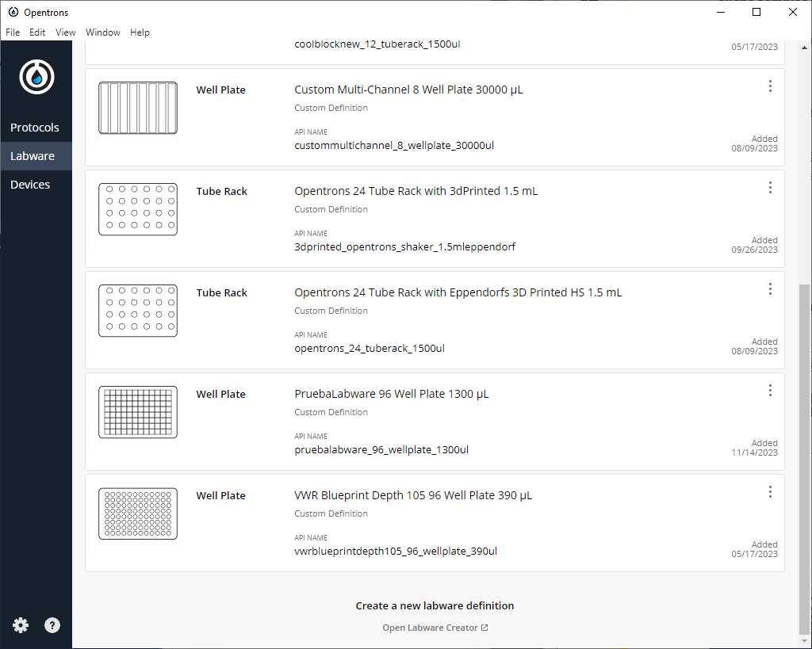Open Labware Creator link

tap(435, 628)
